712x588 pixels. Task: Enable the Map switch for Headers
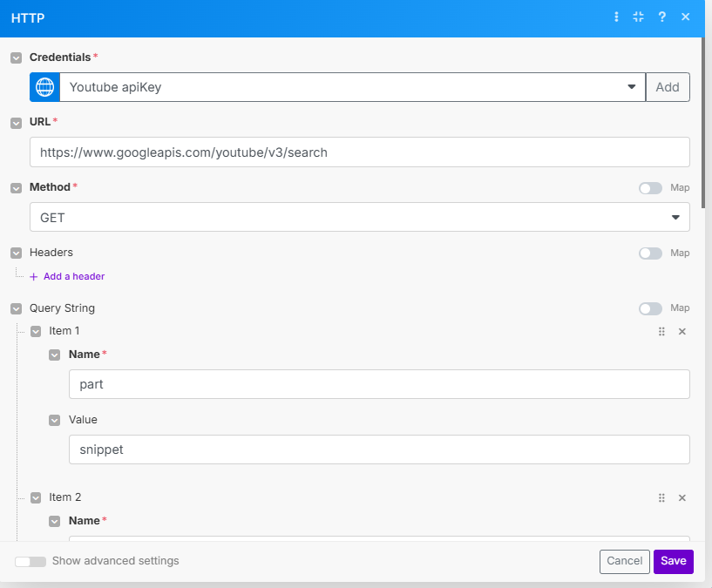[650, 253]
